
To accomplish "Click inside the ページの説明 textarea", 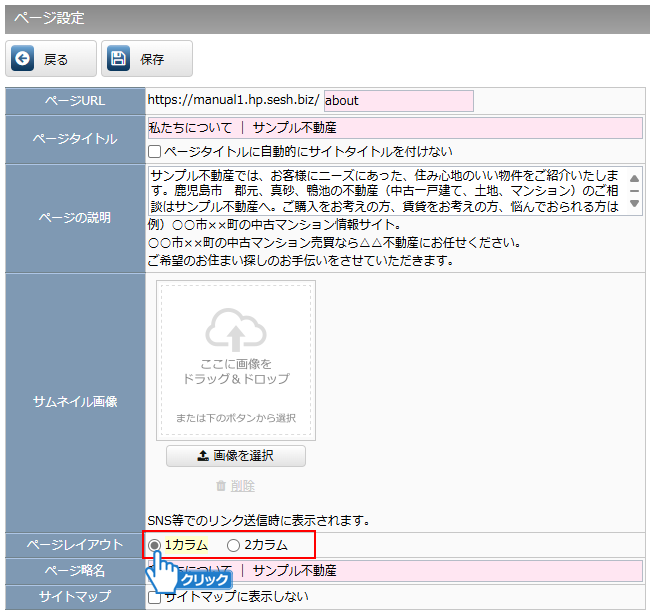I will tap(385, 190).
